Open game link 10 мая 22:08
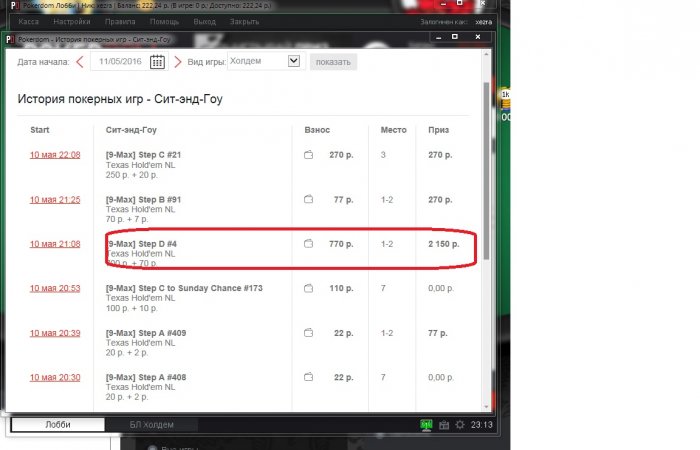 point(55,155)
